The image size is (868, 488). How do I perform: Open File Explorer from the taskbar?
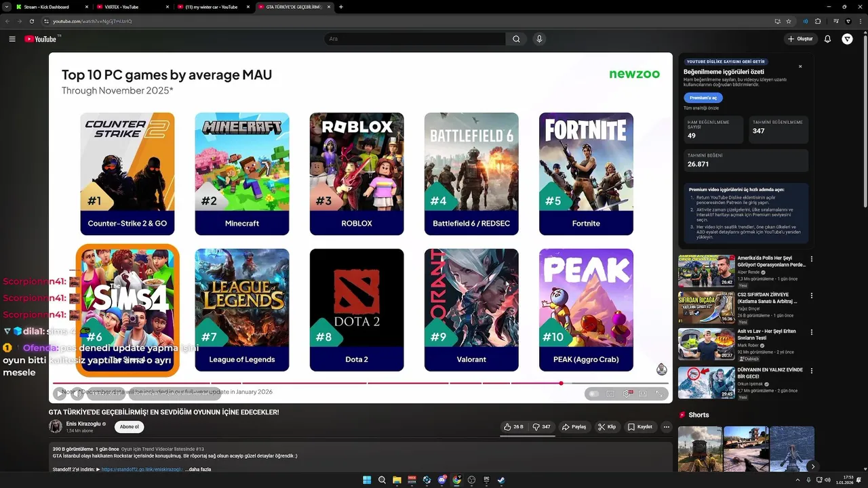pos(397,480)
